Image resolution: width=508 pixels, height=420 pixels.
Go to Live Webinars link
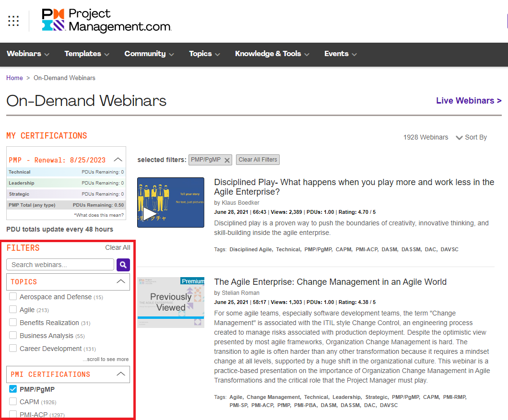[468, 101]
